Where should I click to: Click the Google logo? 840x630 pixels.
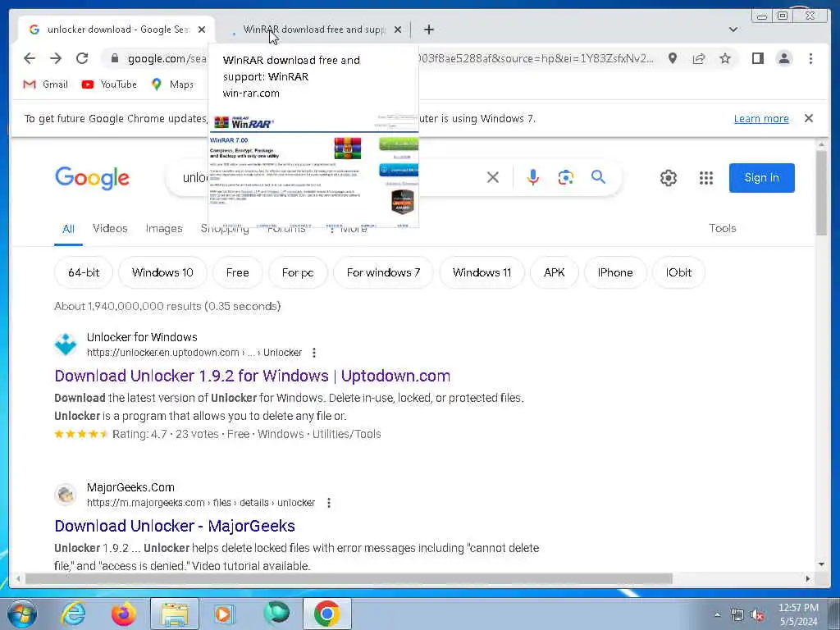pos(92,178)
